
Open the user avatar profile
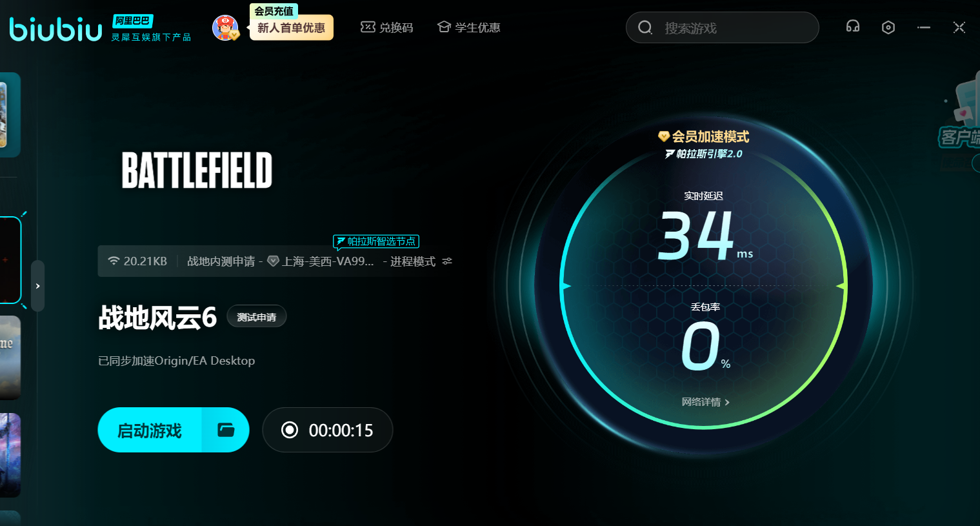(225, 28)
